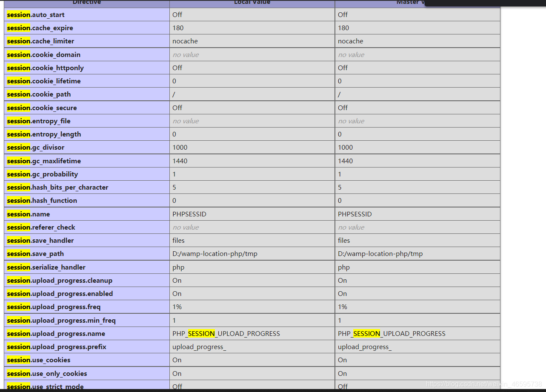This screenshot has width=546, height=392.
Task: Select session.upload_progress.enabled directive
Action: tap(60, 294)
